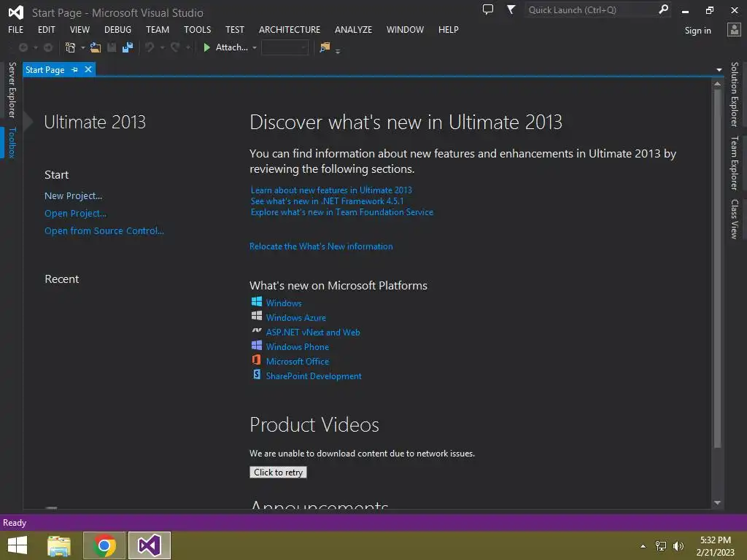Image resolution: width=747 pixels, height=560 pixels.
Task: Open the Toolbox side tab
Action: [x=12, y=142]
